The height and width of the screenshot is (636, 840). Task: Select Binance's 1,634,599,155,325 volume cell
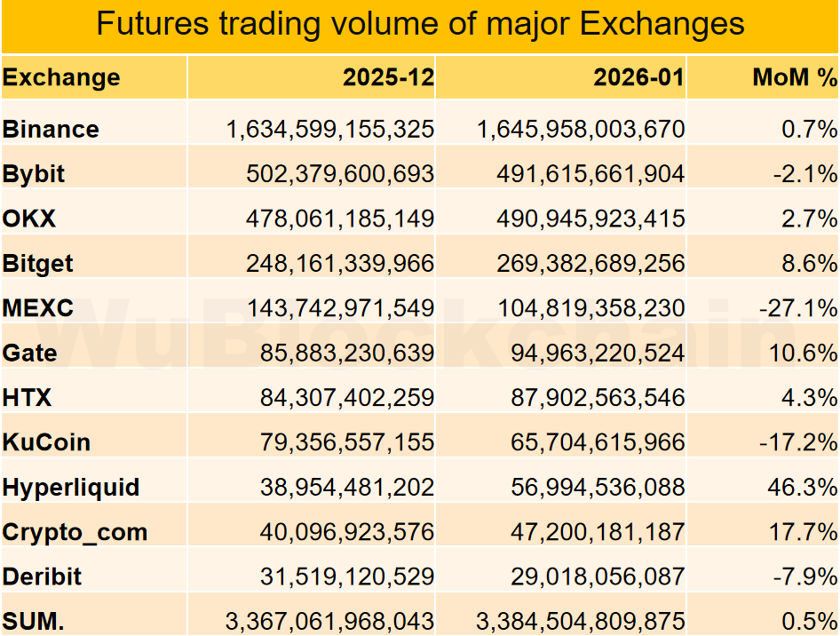[x=330, y=130]
